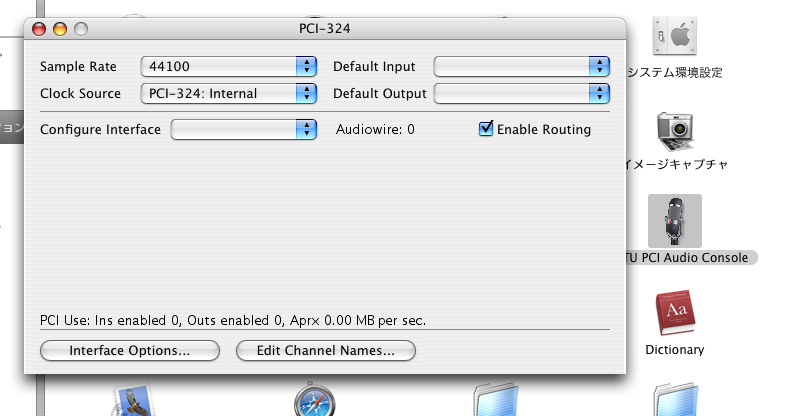792x416 pixels.
Task: Minimize the PCI-324 window with yellow button
Action: click(60, 29)
